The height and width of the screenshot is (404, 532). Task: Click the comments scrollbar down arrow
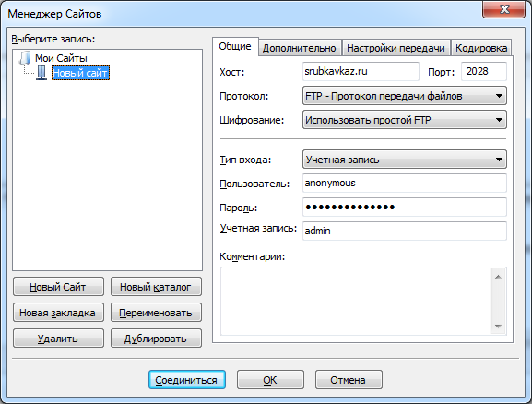(498, 327)
